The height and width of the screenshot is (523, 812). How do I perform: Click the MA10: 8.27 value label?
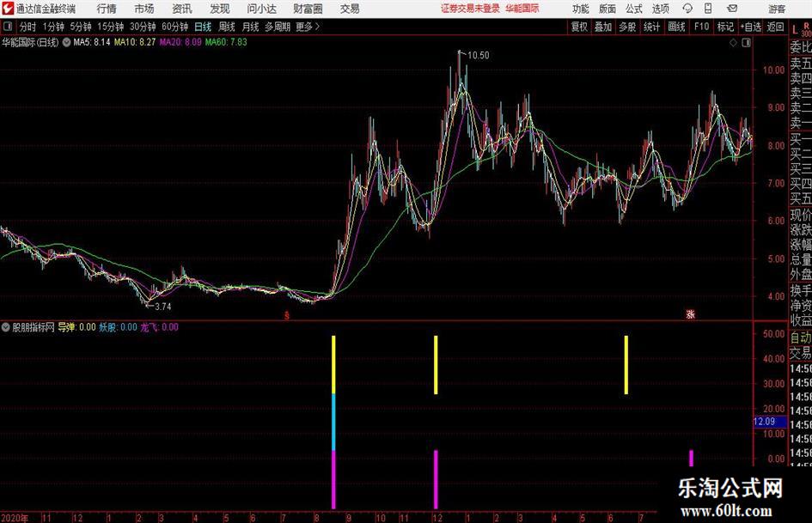(135, 42)
